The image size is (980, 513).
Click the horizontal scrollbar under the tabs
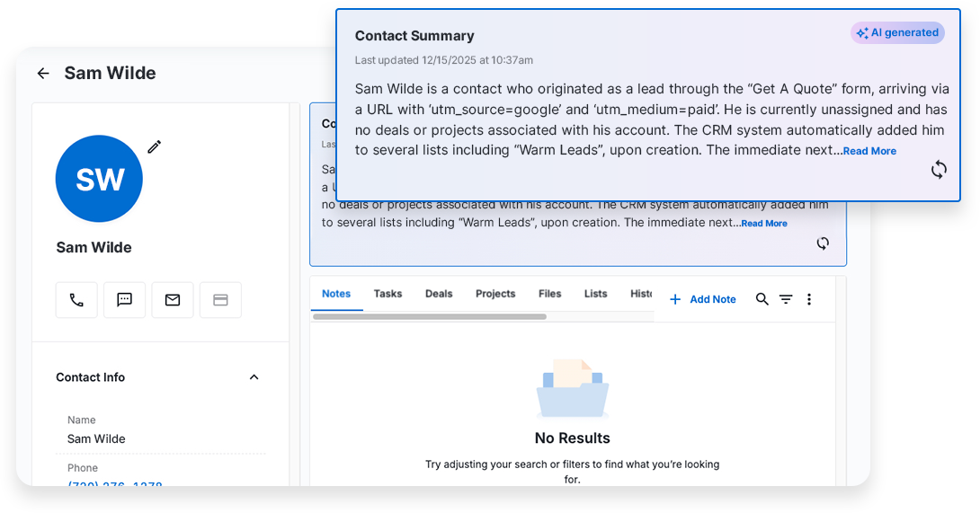click(x=430, y=316)
